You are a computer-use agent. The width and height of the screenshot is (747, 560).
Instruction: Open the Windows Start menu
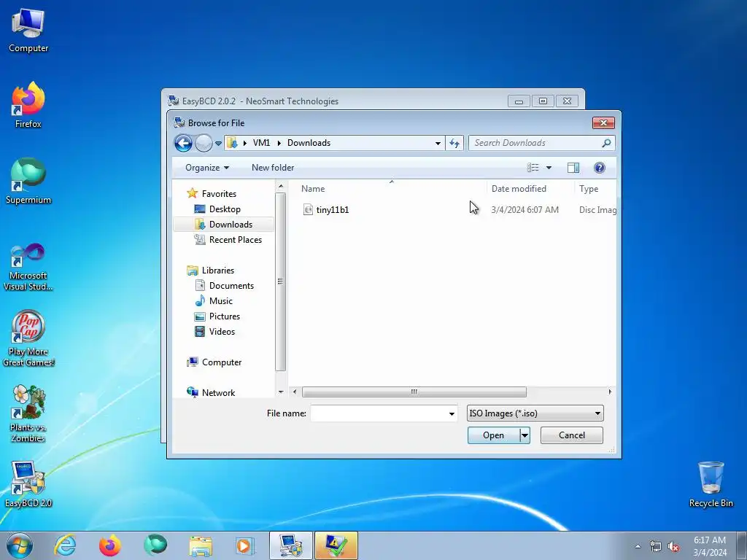point(20,545)
